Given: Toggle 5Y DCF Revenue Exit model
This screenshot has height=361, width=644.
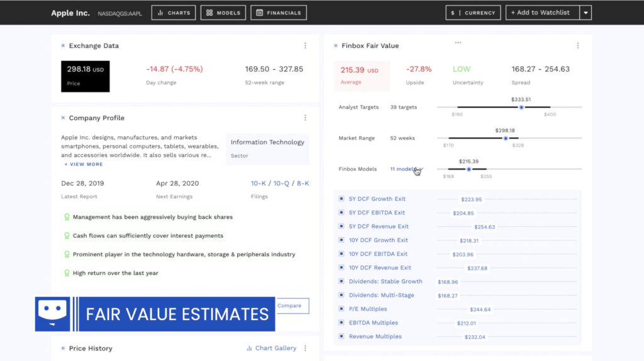Looking at the screenshot, I should click(341, 226).
